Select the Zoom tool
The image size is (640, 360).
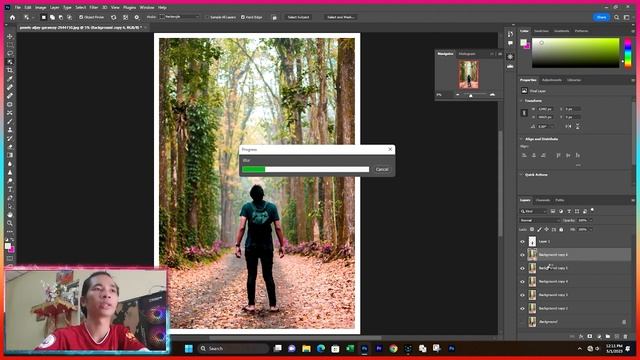(x=10, y=223)
